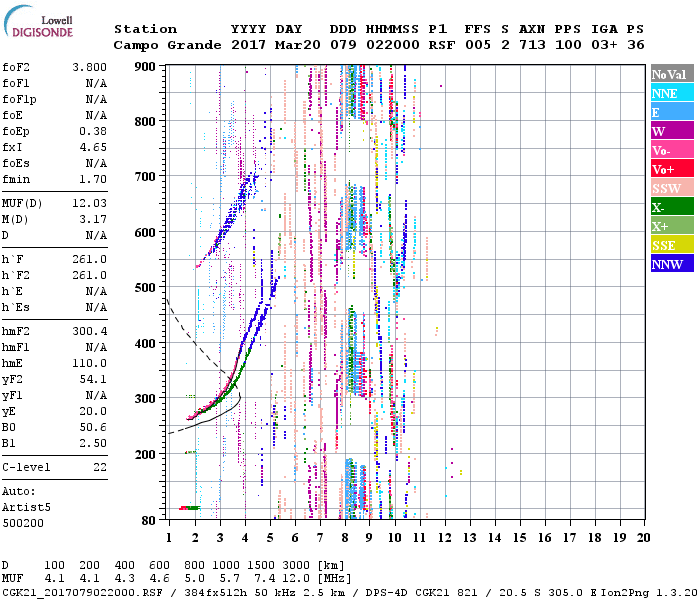Choose the SSW light pink legend entry
Screen dimensions: 700x600
pos(672,188)
